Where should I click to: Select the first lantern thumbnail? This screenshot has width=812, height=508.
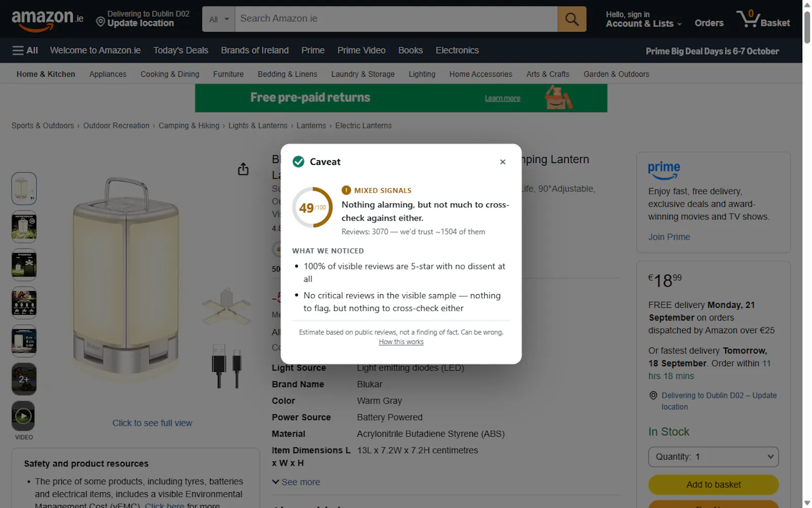tap(24, 188)
